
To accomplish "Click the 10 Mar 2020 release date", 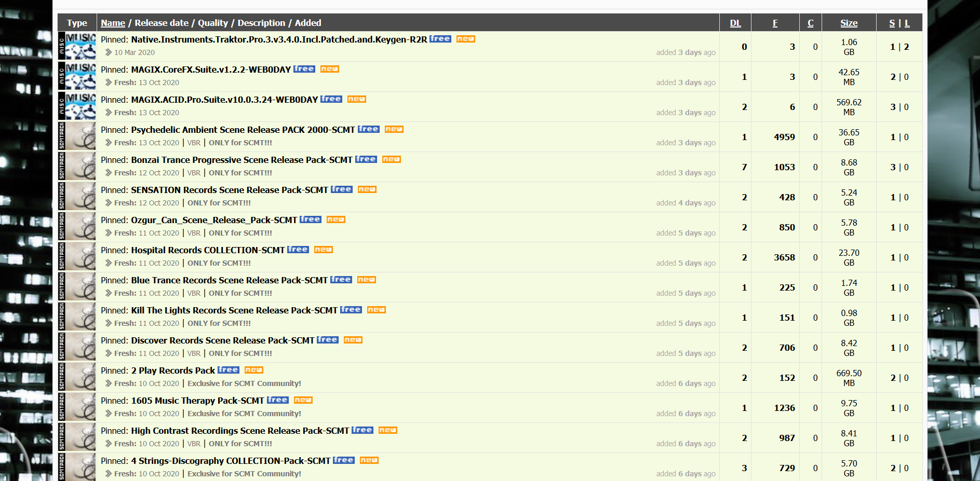I will [135, 52].
